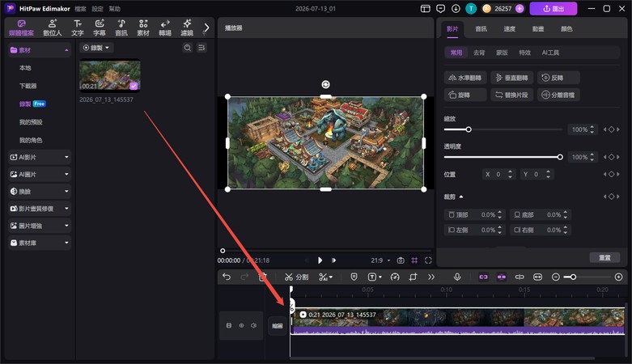Screen dimensions: 632x364
Task: Open the media sort list icon
Action: pyautogui.click(x=201, y=48)
